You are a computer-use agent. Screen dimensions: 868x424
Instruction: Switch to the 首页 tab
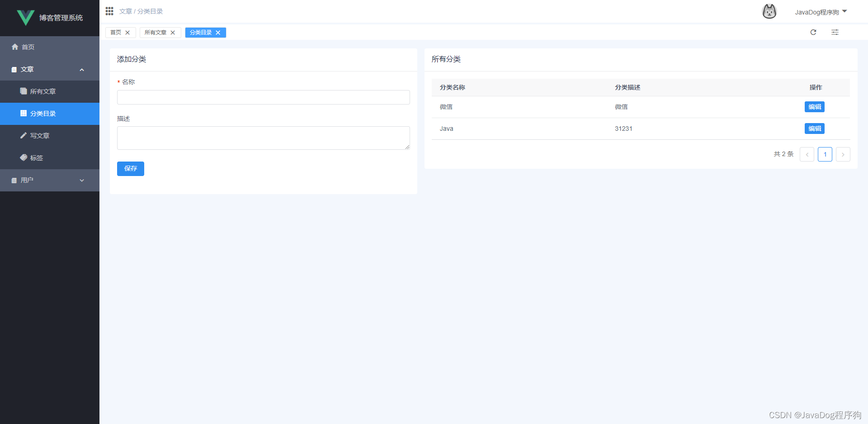point(116,33)
